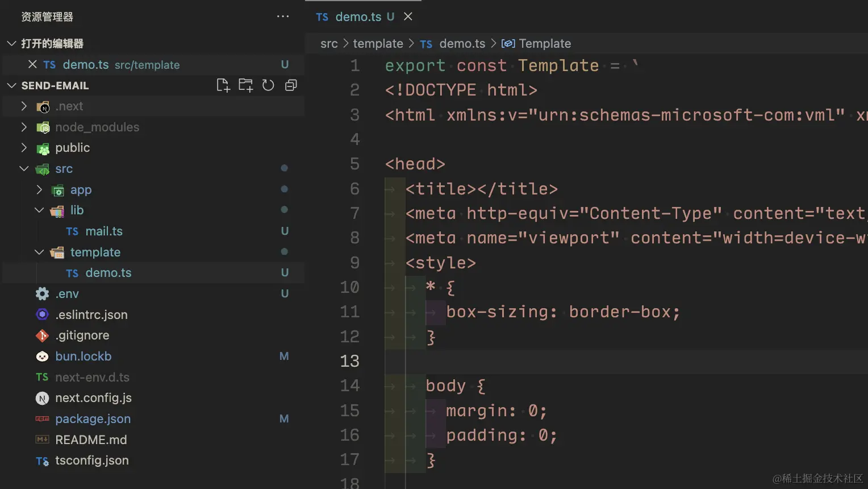Click the Next.js icon beside next.config.js
Viewport: 868px width, 489px height.
tap(42, 398)
